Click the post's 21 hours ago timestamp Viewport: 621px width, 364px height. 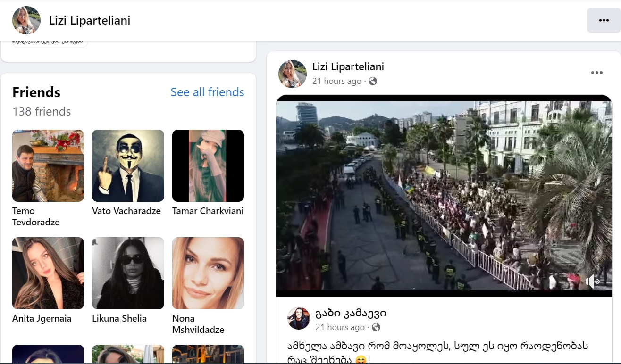(x=337, y=81)
